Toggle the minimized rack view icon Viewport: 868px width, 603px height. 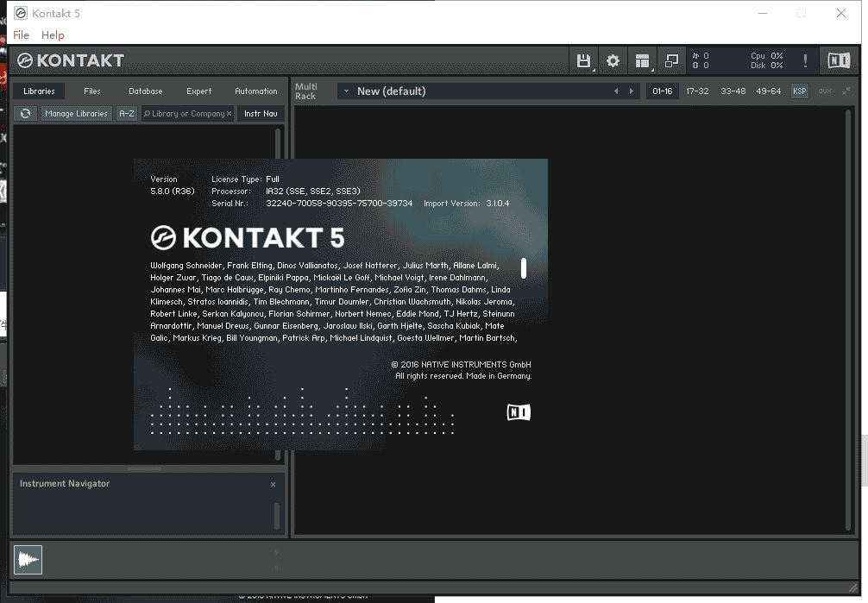671,60
